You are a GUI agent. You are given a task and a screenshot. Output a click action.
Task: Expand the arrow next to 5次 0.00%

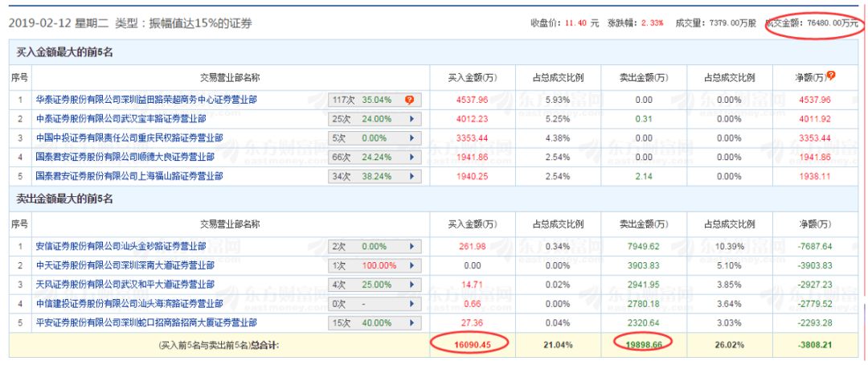coord(412,138)
